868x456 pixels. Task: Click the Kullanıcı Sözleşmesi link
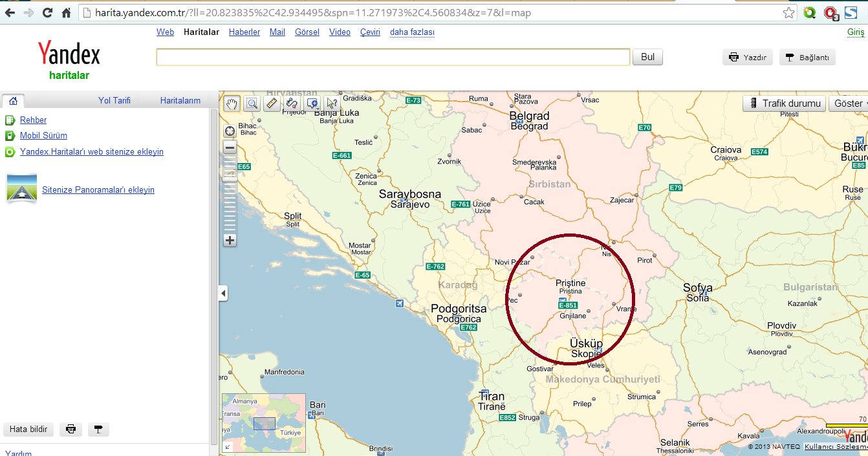pos(836,446)
